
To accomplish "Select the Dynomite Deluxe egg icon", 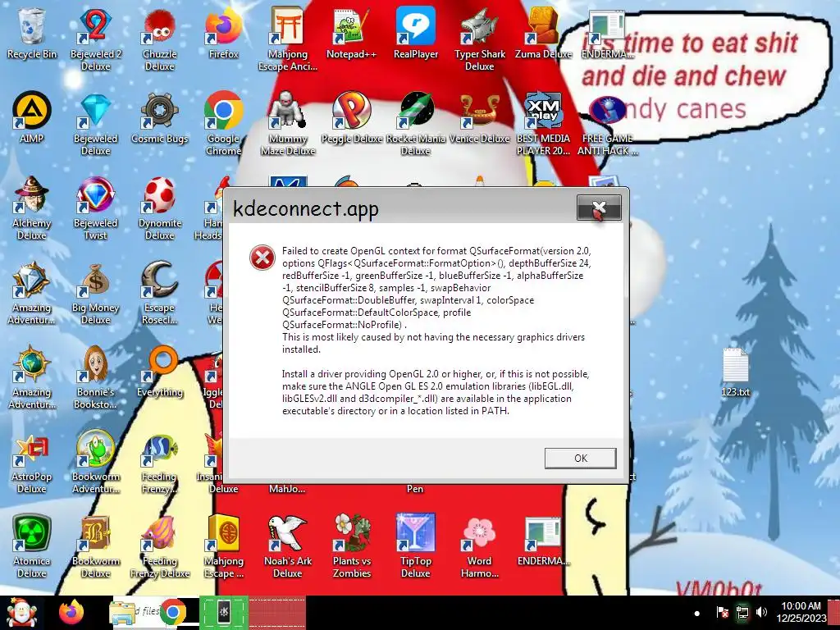I will pyautogui.click(x=160, y=208).
